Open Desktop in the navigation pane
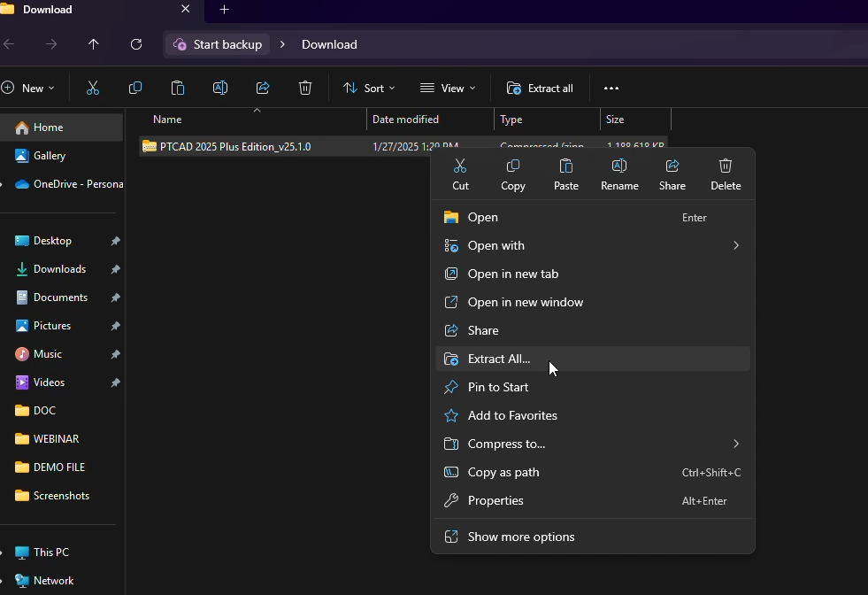 61,241
